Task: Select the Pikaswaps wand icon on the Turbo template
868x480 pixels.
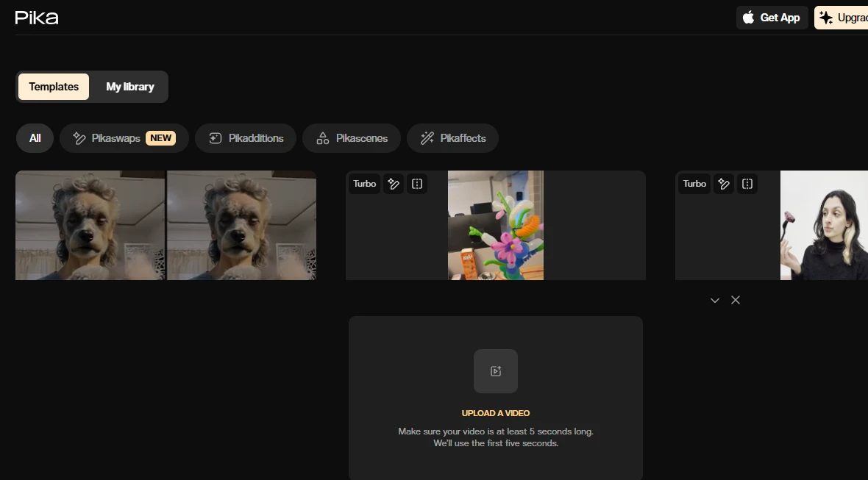Action: (x=394, y=184)
